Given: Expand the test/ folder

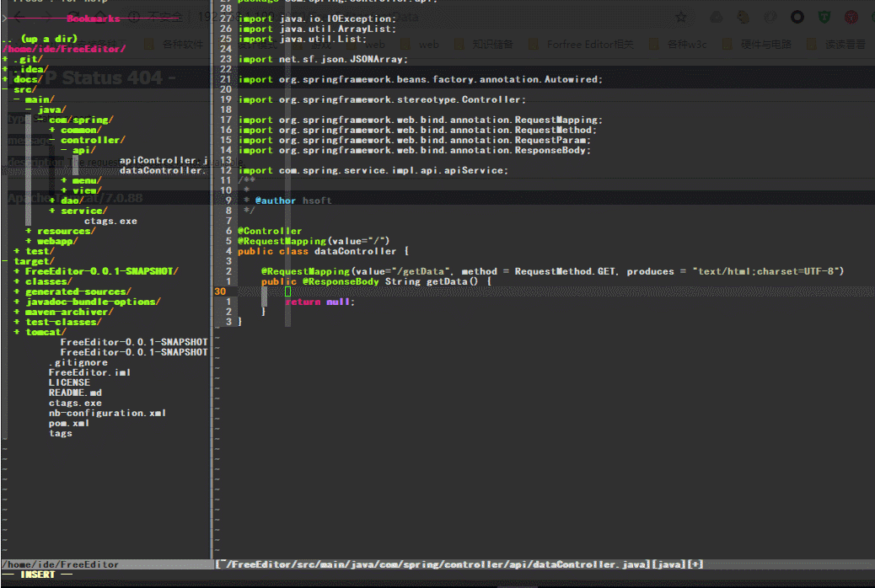Looking at the screenshot, I should (40, 251).
